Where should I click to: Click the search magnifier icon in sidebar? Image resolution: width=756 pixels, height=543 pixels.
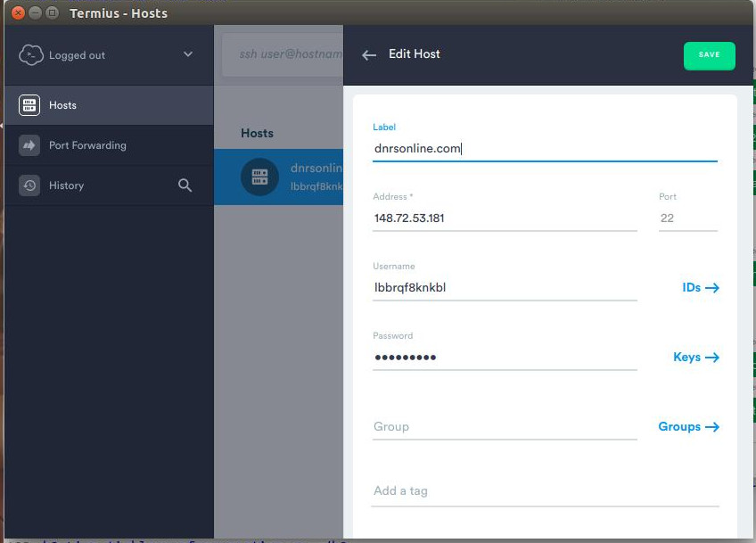click(x=185, y=185)
